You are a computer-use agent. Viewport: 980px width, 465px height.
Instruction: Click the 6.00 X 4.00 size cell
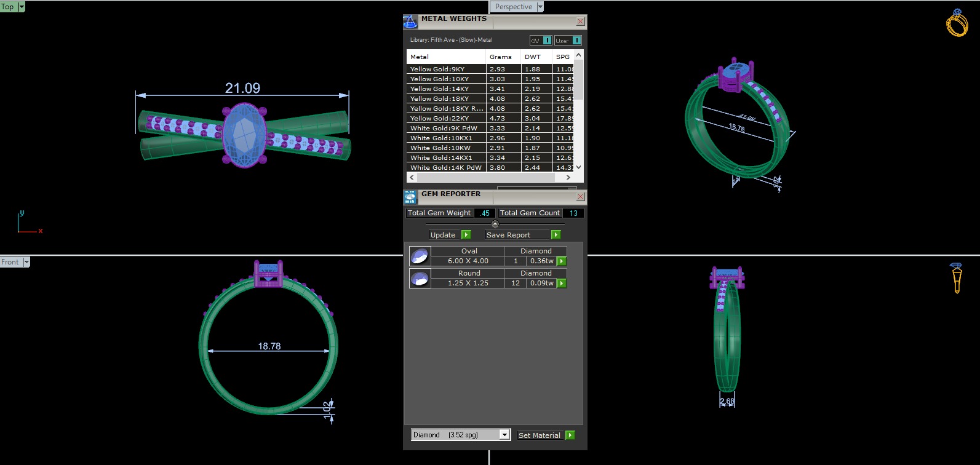(x=468, y=261)
